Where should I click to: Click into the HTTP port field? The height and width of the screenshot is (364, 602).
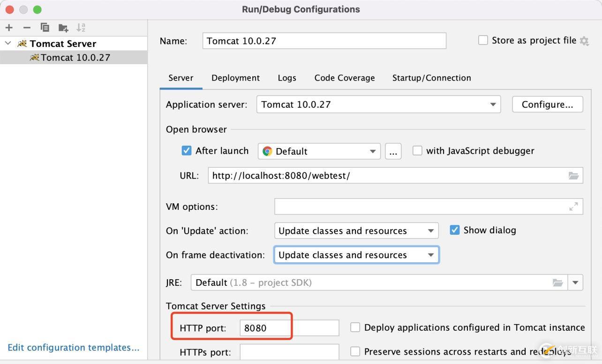(x=289, y=328)
